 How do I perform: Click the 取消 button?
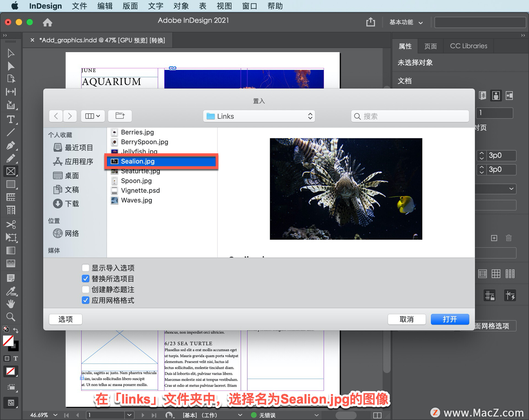[406, 319]
